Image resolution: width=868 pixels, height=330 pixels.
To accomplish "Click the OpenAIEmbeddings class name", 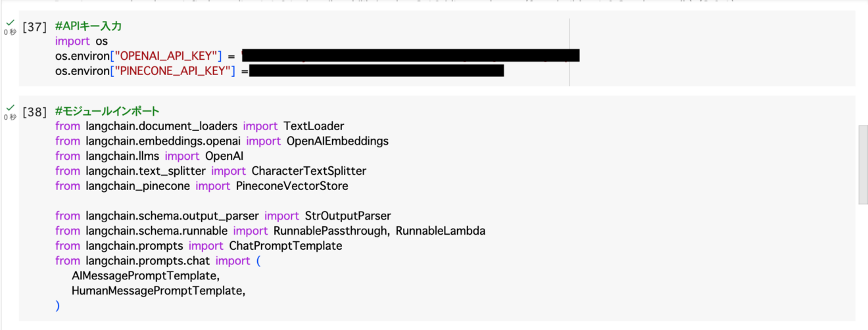I will point(337,141).
